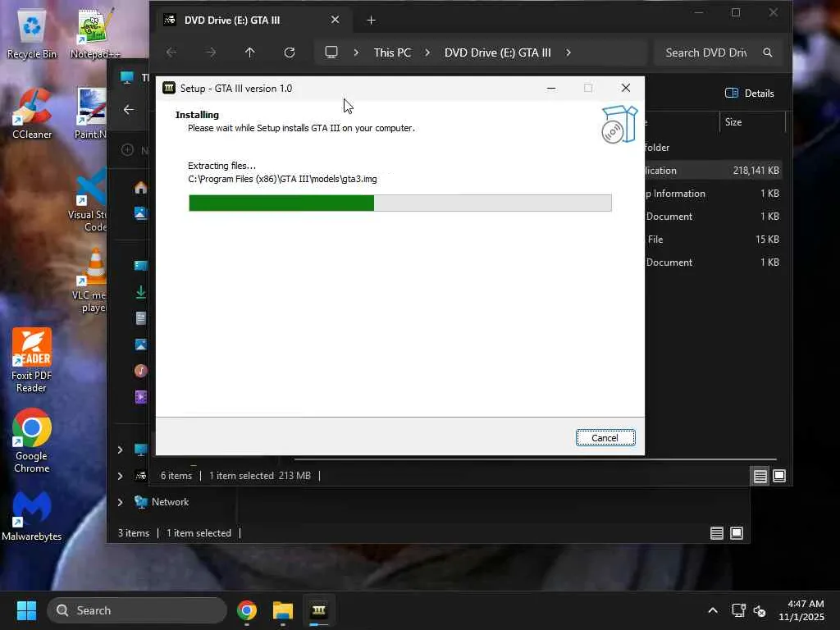Open Music in rear Explorer sidebar
The width and height of the screenshot is (840, 630).
(141, 371)
